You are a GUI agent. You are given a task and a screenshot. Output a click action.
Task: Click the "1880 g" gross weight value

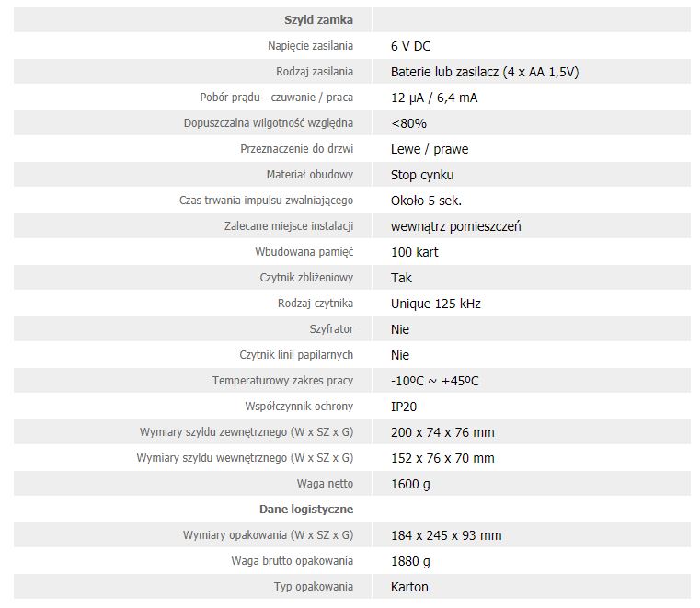click(x=410, y=560)
